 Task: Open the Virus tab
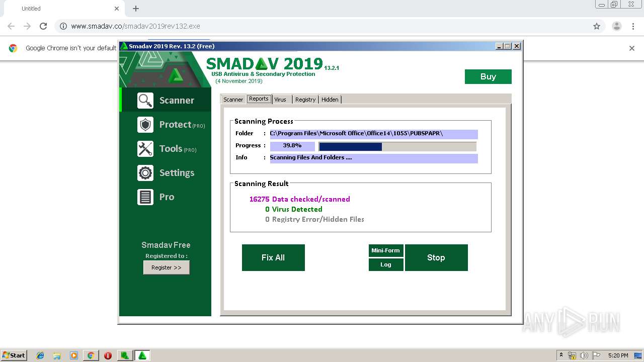pyautogui.click(x=281, y=100)
